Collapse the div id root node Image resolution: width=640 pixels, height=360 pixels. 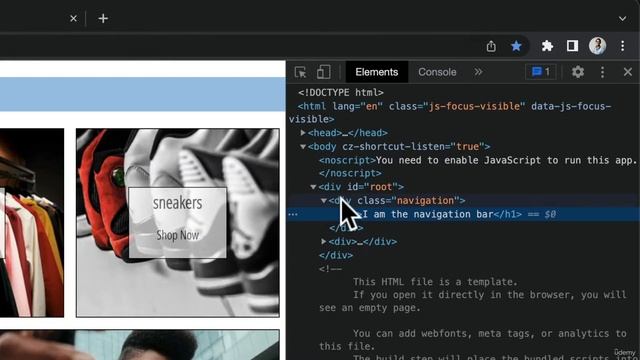(x=313, y=187)
